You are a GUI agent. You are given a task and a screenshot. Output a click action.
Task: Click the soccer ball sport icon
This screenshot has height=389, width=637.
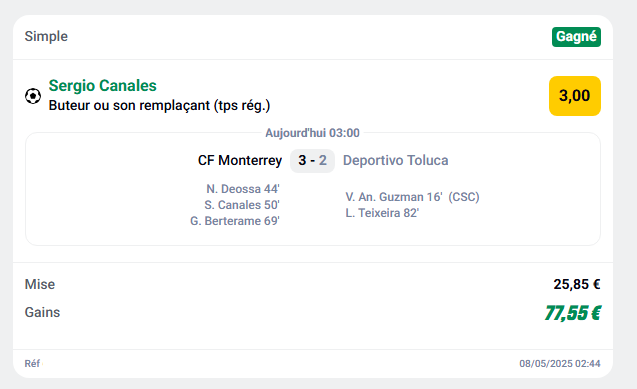[x=33, y=96]
